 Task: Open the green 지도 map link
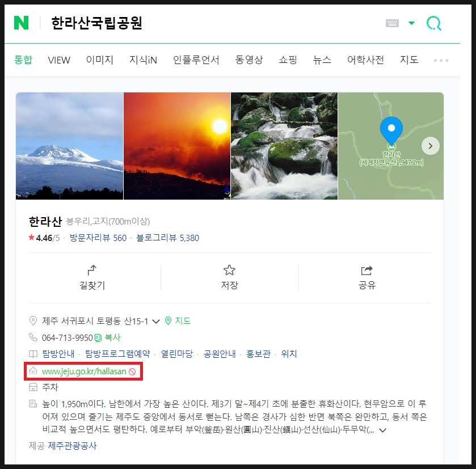pyautogui.click(x=178, y=320)
